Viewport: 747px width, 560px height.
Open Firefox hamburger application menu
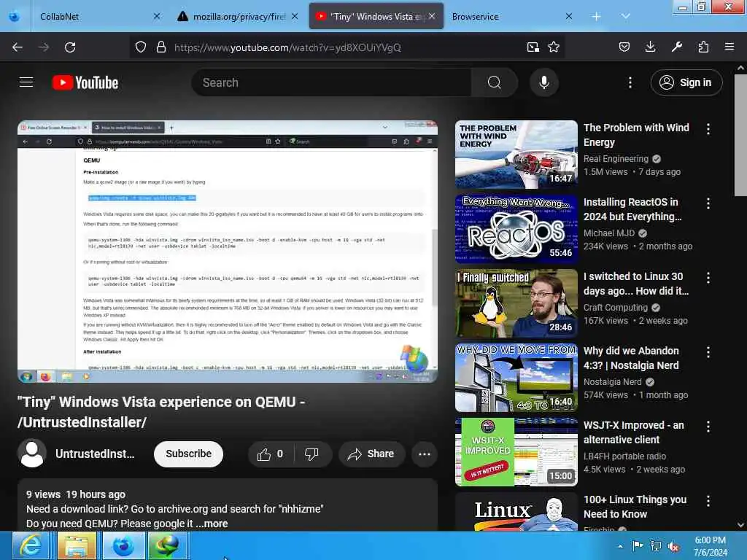(729, 47)
